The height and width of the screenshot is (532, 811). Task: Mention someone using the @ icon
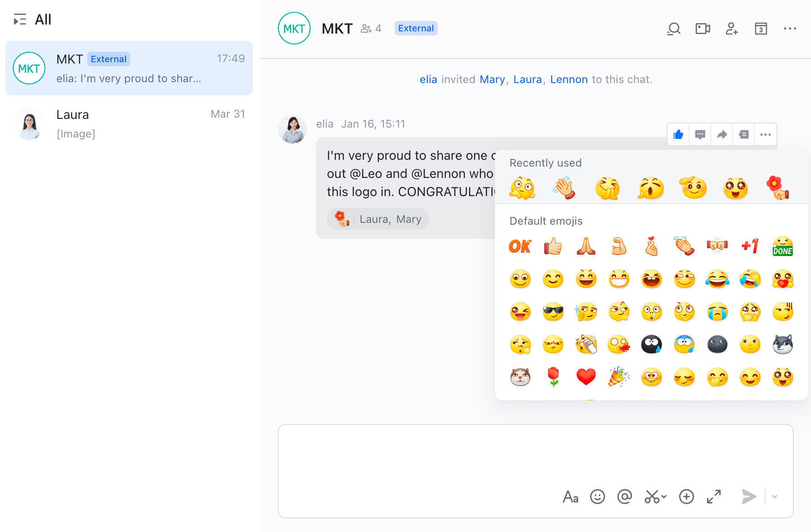[x=625, y=497]
